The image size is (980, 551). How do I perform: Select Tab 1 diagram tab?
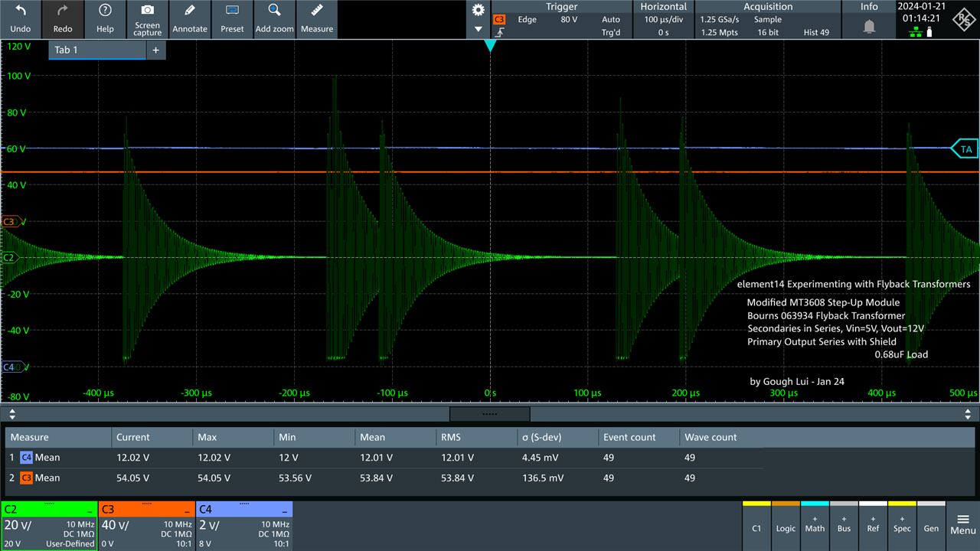click(96, 50)
